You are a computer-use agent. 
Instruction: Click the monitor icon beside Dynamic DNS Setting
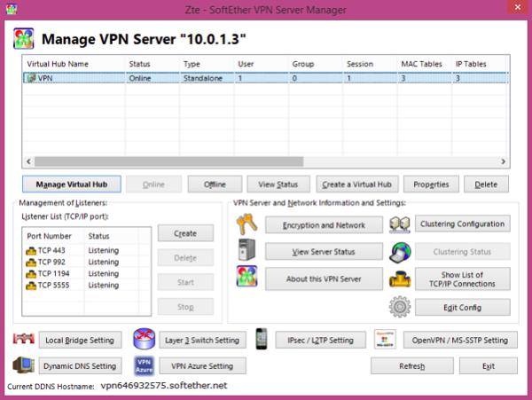tap(23, 365)
